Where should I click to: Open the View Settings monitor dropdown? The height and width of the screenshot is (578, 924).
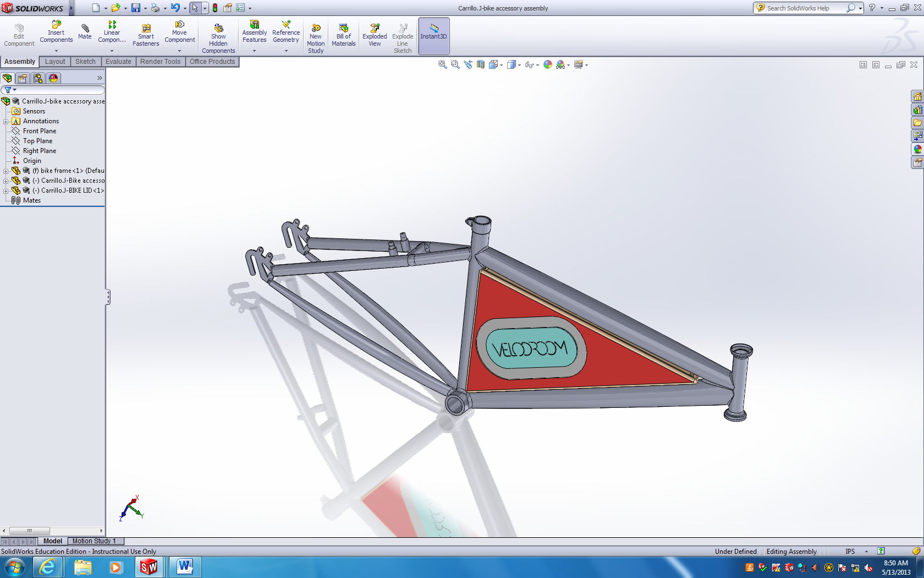click(x=587, y=65)
